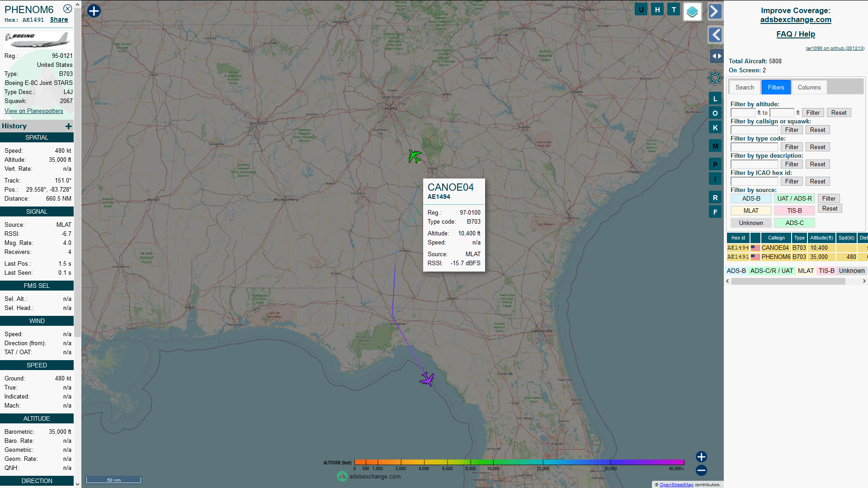868x488 pixels.
Task: Sort table by Hex id column
Action: 738,238
